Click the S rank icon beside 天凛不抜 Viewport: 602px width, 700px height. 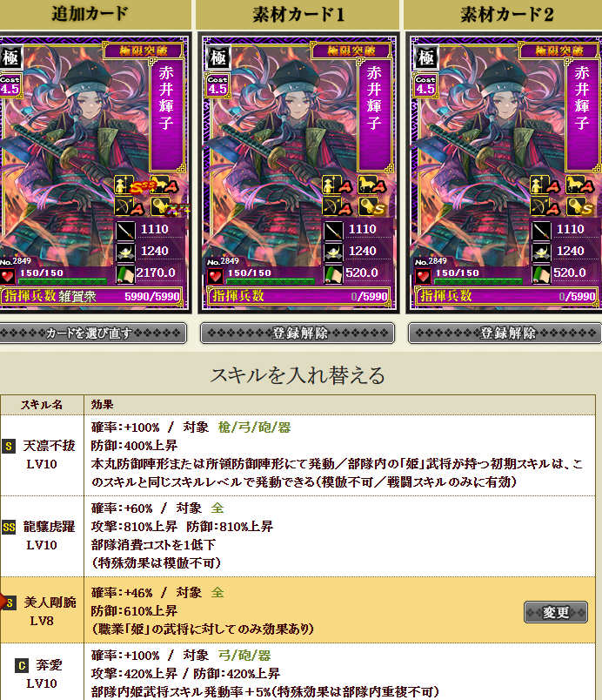pos(9,446)
